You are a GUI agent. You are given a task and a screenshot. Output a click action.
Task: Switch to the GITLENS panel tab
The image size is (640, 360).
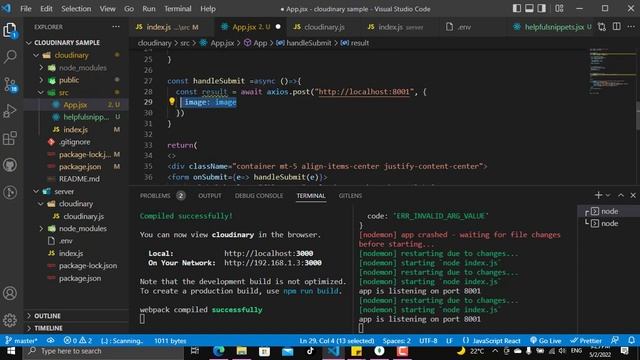pyautogui.click(x=350, y=196)
